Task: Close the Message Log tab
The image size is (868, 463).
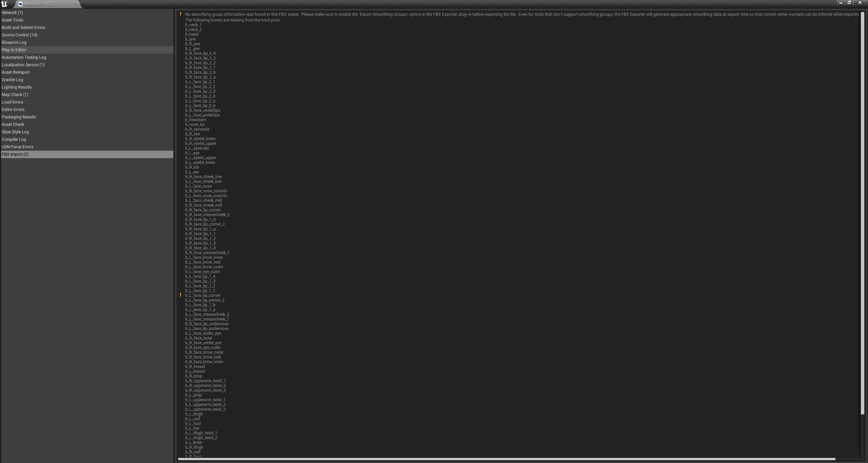Action: coord(75,4)
